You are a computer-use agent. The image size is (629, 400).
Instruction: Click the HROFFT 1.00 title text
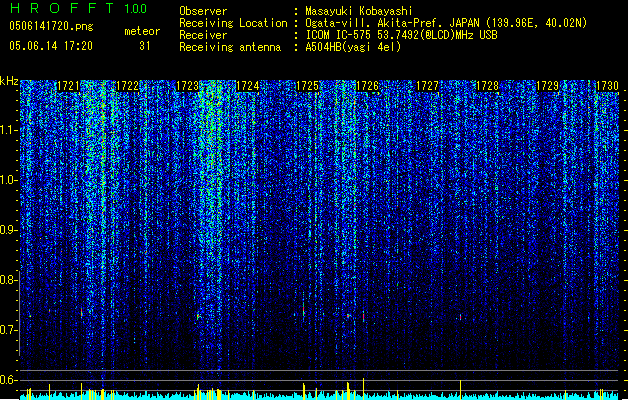[x=79, y=8]
